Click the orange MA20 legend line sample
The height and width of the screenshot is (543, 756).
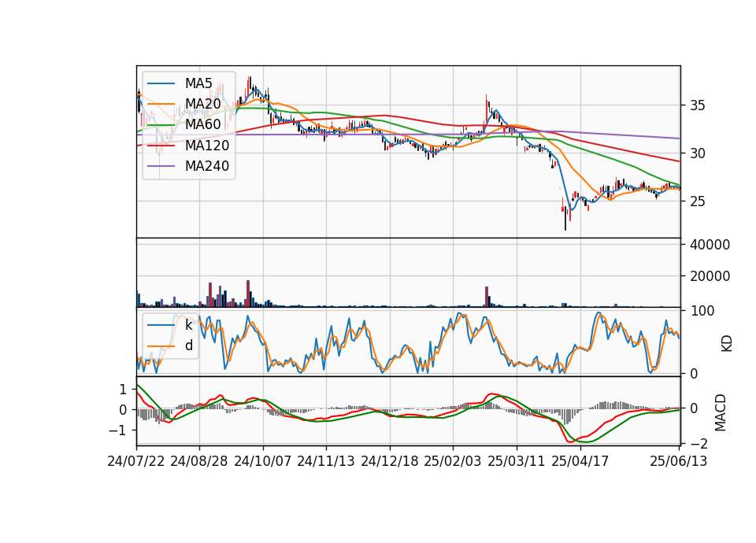pyautogui.click(x=161, y=104)
